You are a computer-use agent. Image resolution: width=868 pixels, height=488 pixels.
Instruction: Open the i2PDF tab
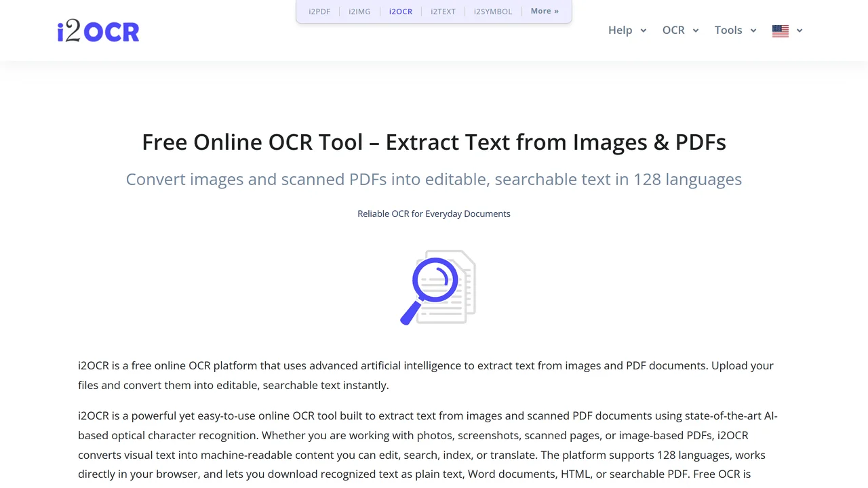(319, 12)
